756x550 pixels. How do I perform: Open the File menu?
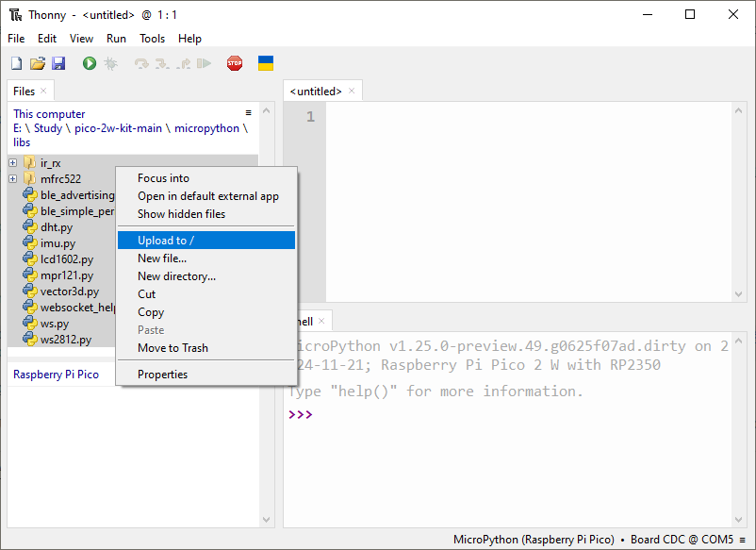pos(16,39)
